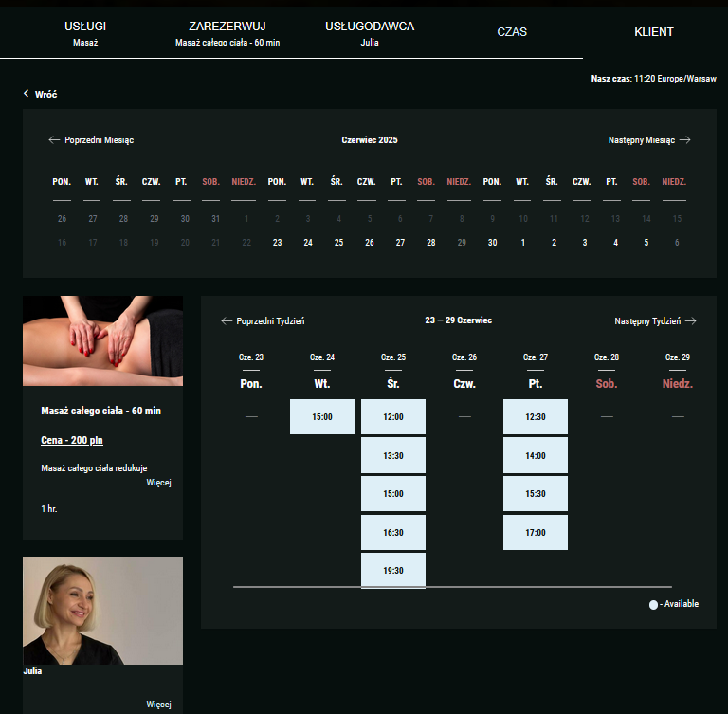The height and width of the screenshot is (714, 728).
Task: Select day 23 in the month calendar
Action: click(x=277, y=243)
